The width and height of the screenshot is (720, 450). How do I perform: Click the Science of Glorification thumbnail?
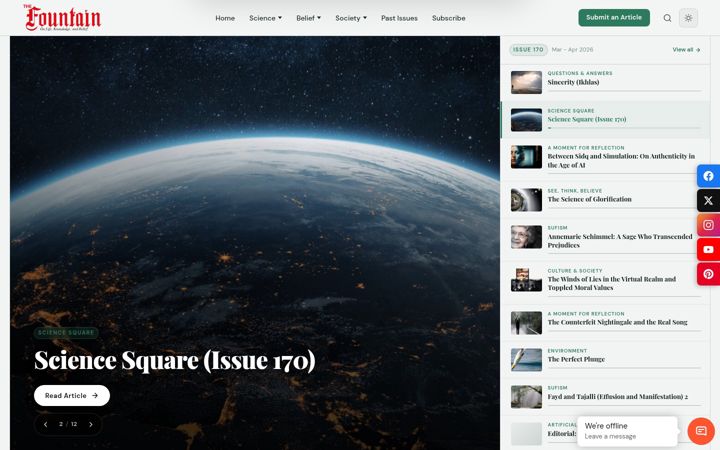(x=526, y=200)
